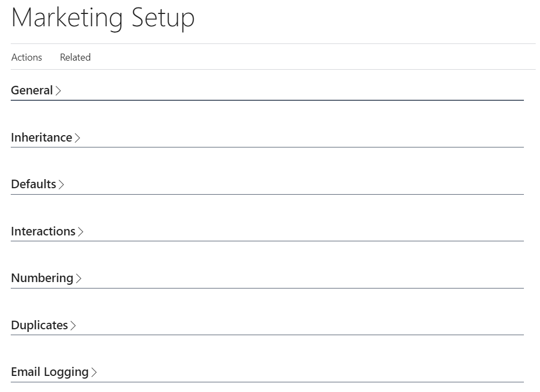
Task: Click the chevron icon next to Interactions
Action: 81,232
